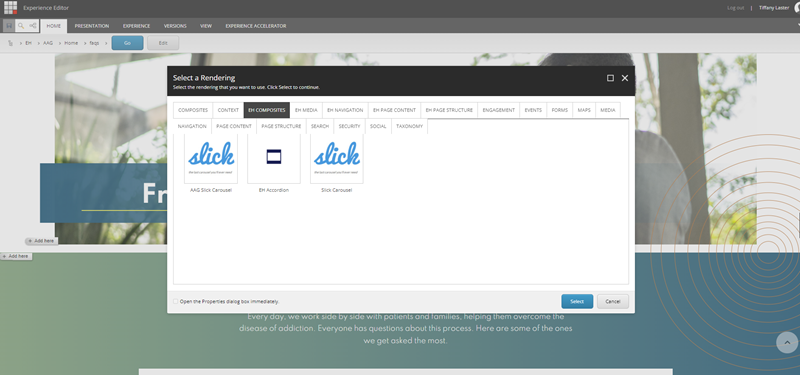Click the save icon in ribbon
Image resolution: width=800 pixels, height=375 pixels.
[9, 26]
